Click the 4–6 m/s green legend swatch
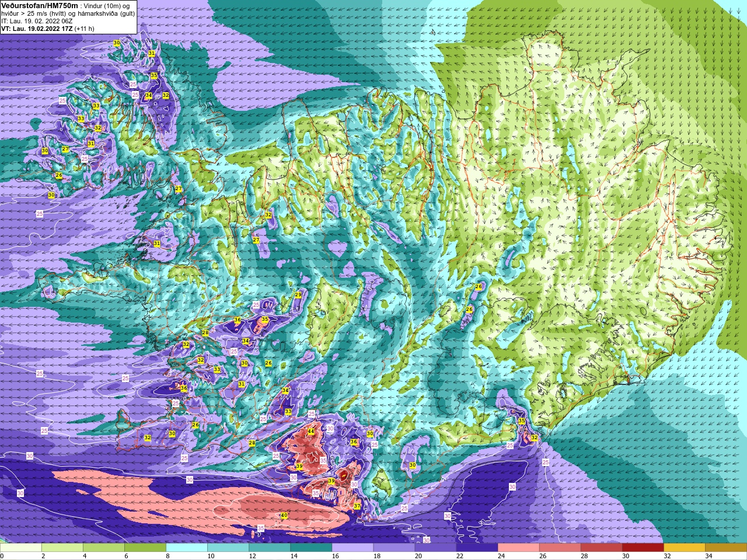Image resolution: width=747 pixels, height=560 pixels. 104,548
